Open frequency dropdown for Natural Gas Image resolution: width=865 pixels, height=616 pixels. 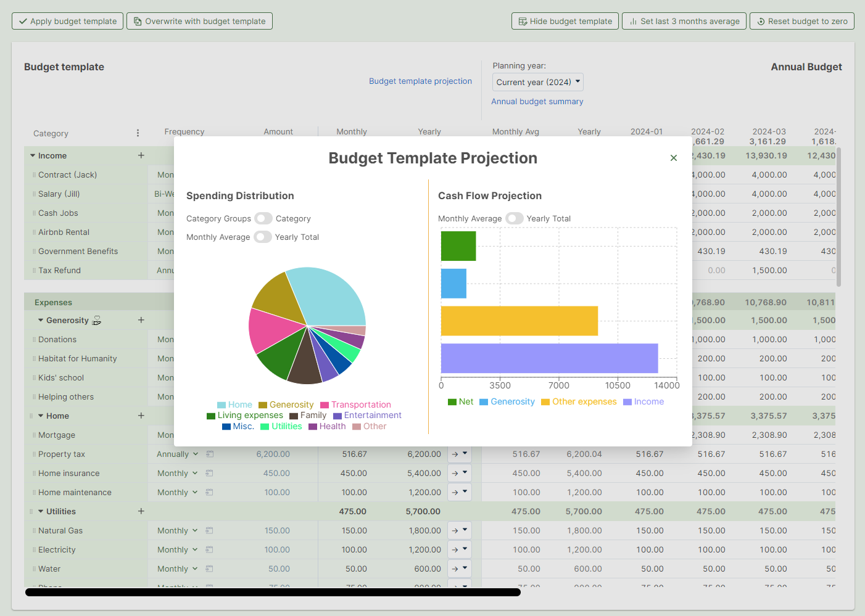(178, 531)
